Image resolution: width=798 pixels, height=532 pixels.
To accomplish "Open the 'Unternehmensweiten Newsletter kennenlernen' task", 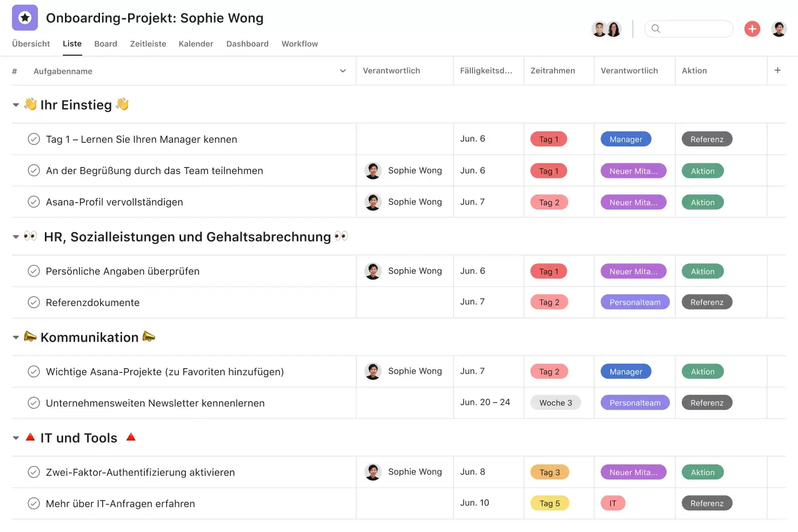I will coord(155,403).
